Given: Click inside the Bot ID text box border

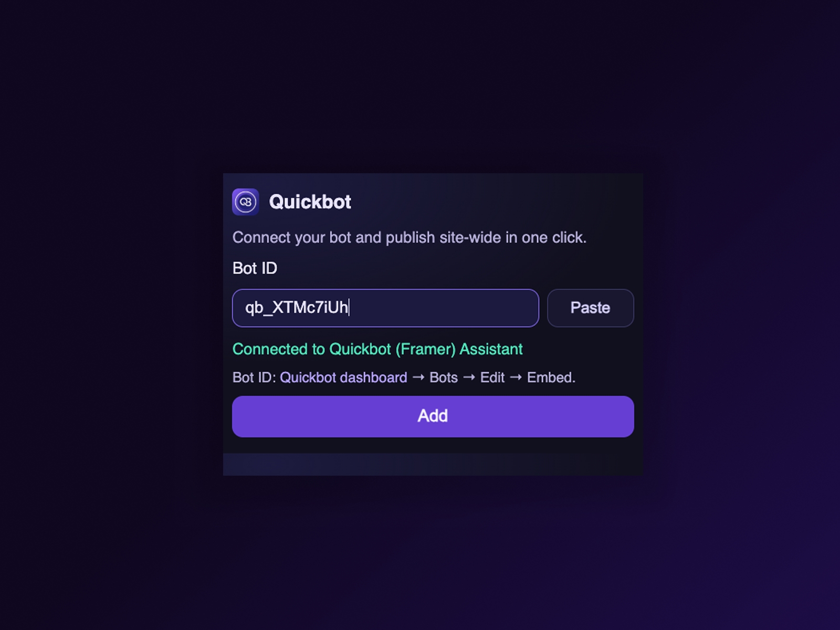Looking at the screenshot, I should [385, 308].
